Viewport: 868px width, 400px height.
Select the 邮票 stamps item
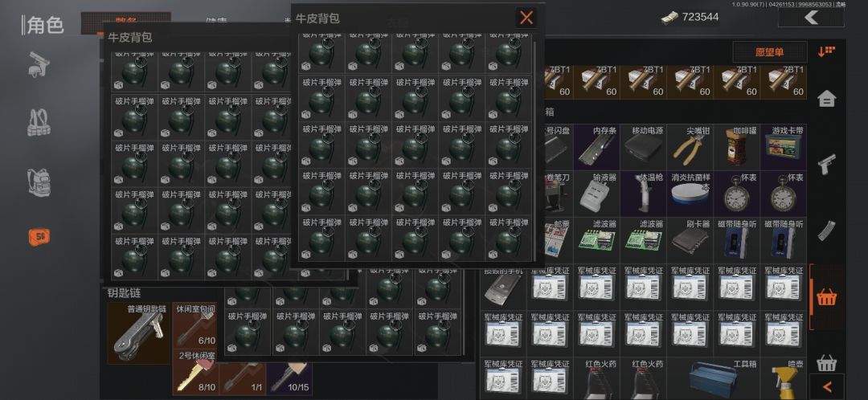558,240
